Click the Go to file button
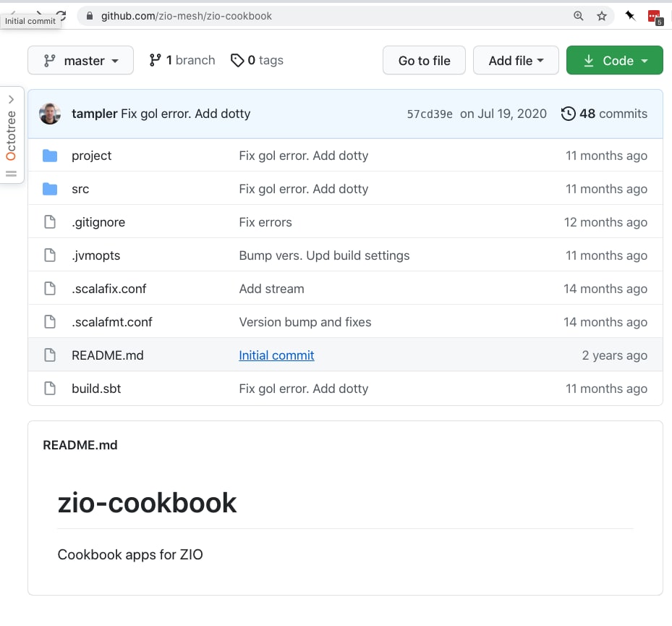672x626 pixels. point(424,61)
